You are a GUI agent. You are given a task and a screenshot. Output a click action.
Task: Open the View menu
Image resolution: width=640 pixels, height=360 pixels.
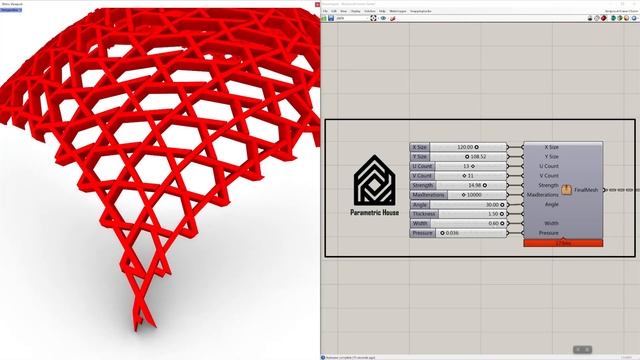click(344, 11)
